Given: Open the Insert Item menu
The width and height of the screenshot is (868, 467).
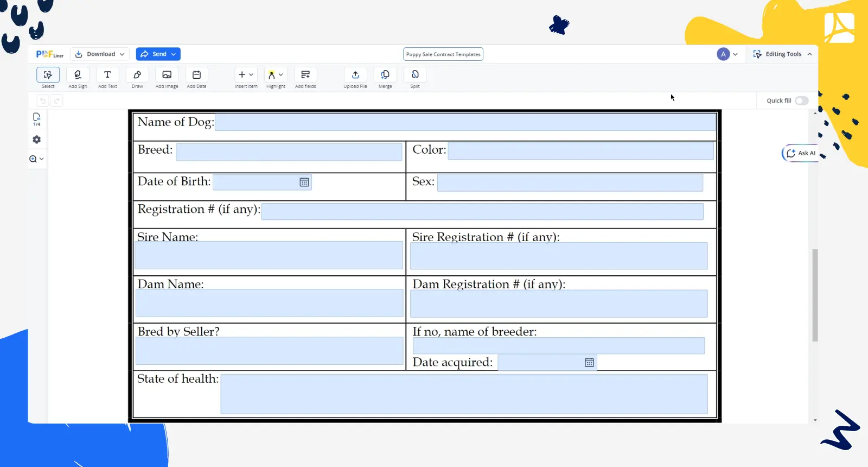Looking at the screenshot, I should pos(246,75).
